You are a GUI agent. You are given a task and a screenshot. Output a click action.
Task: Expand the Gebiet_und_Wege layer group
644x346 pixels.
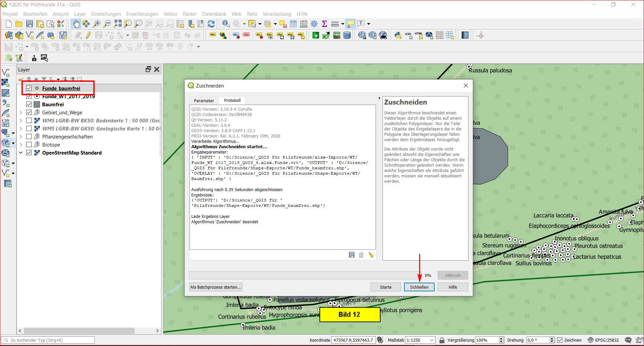coord(21,113)
